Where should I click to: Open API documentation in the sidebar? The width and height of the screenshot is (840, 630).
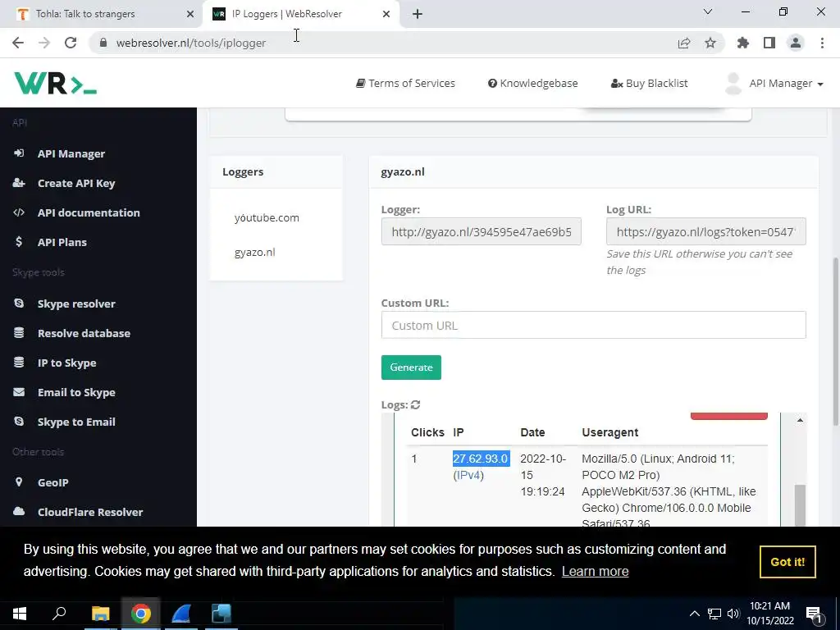point(89,212)
